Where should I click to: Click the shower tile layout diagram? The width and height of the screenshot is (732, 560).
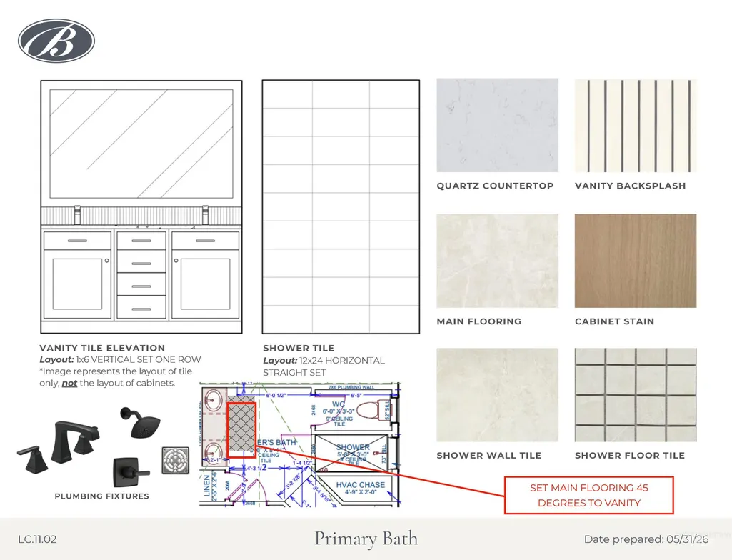[x=341, y=206]
